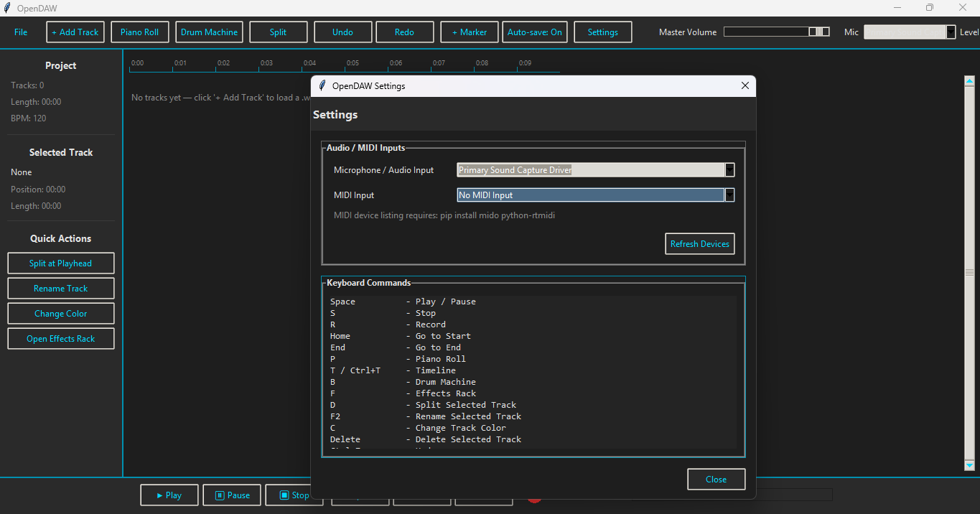Undo the last action
The image size is (980, 514).
click(343, 32)
